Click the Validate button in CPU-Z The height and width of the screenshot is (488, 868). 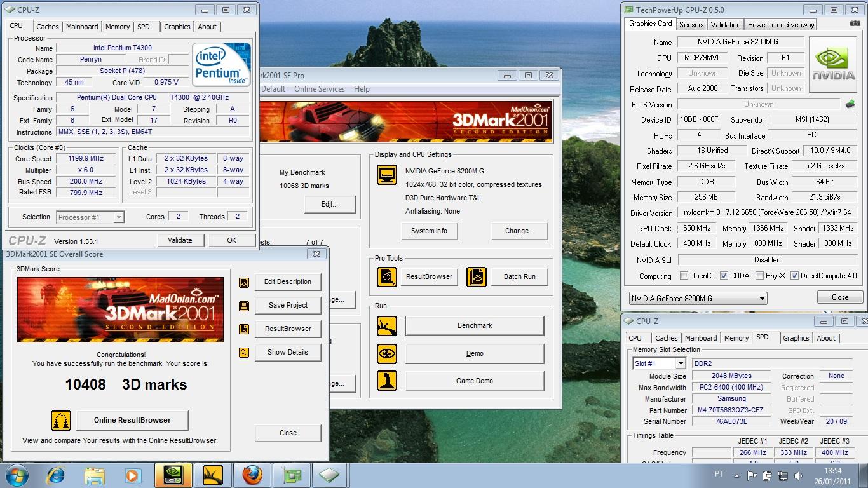point(180,240)
